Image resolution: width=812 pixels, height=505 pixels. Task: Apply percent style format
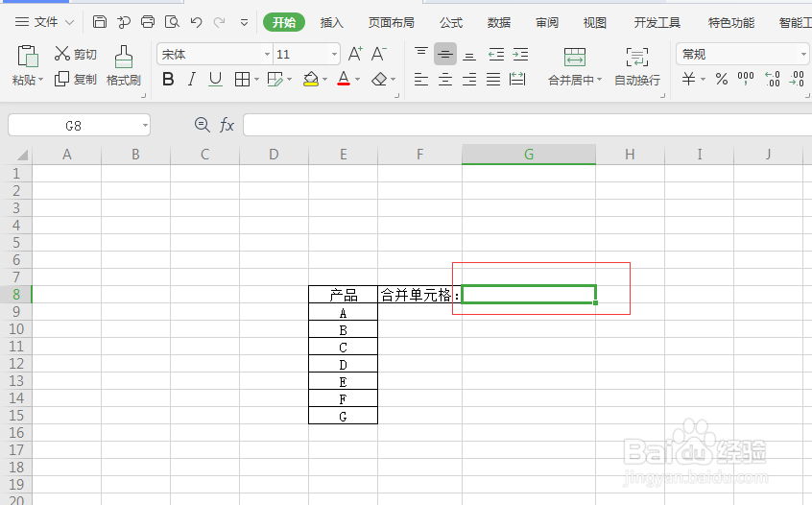pos(722,79)
